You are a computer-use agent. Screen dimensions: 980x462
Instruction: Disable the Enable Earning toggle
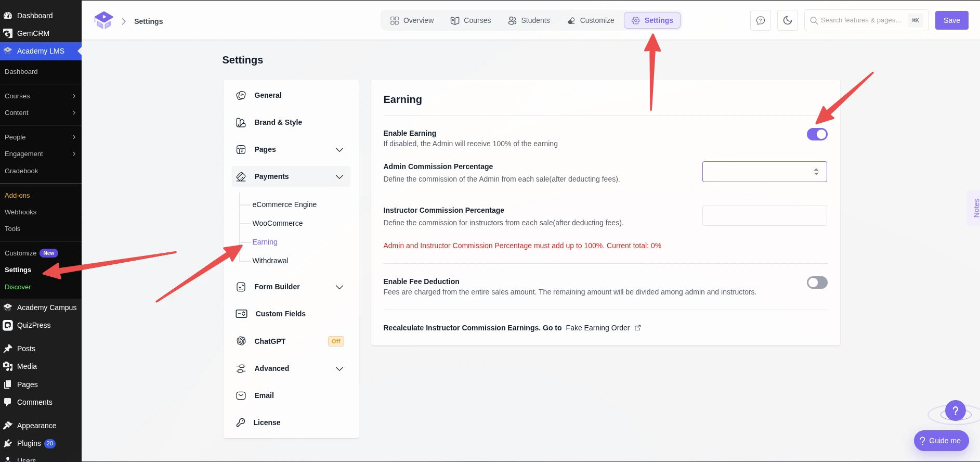click(x=817, y=134)
